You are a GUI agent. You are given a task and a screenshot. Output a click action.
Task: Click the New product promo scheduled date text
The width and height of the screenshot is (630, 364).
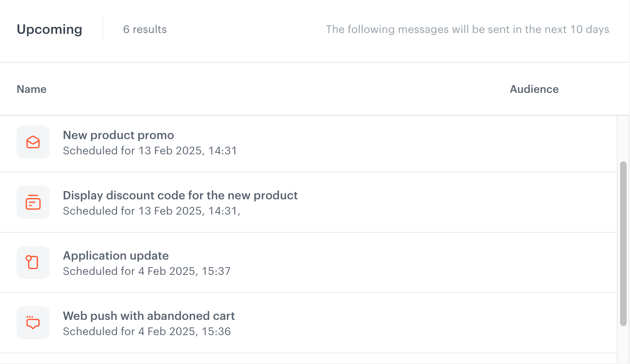point(150,151)
